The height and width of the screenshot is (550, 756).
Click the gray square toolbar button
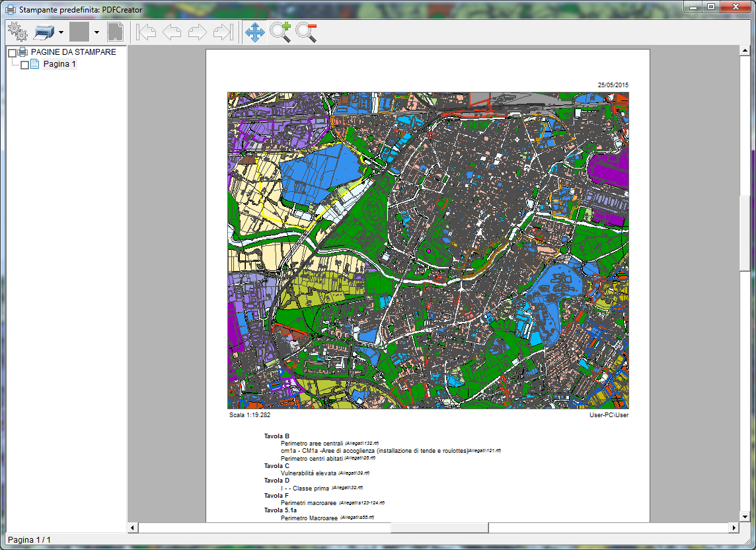pyautogui.click(x=79, y=32)
